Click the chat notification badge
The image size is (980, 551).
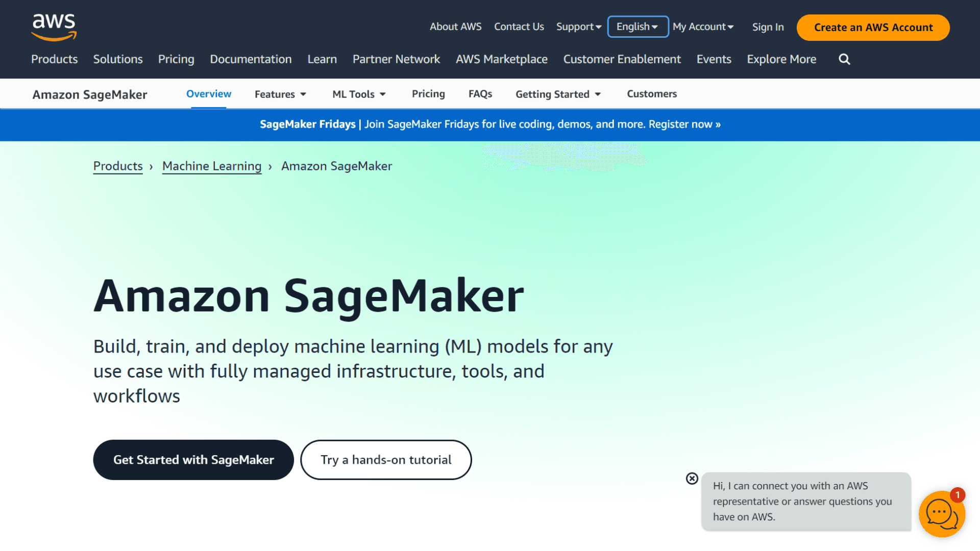click(958, 495)
